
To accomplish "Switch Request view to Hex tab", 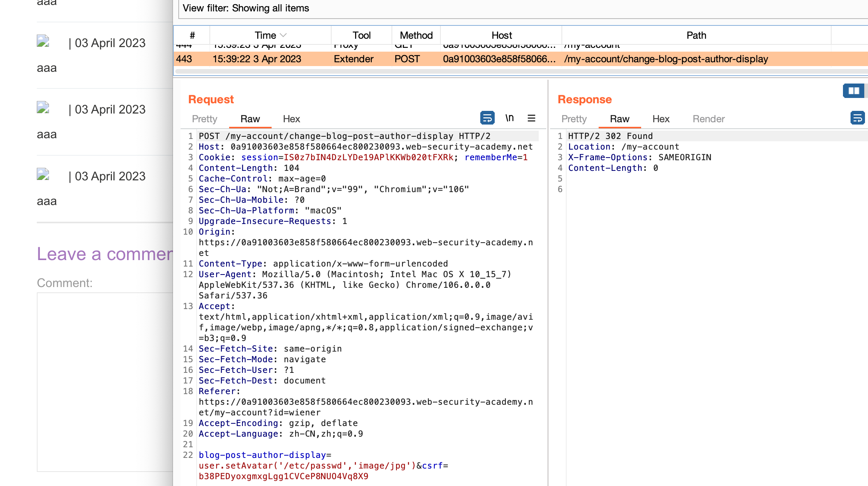I will pos(291,119).
